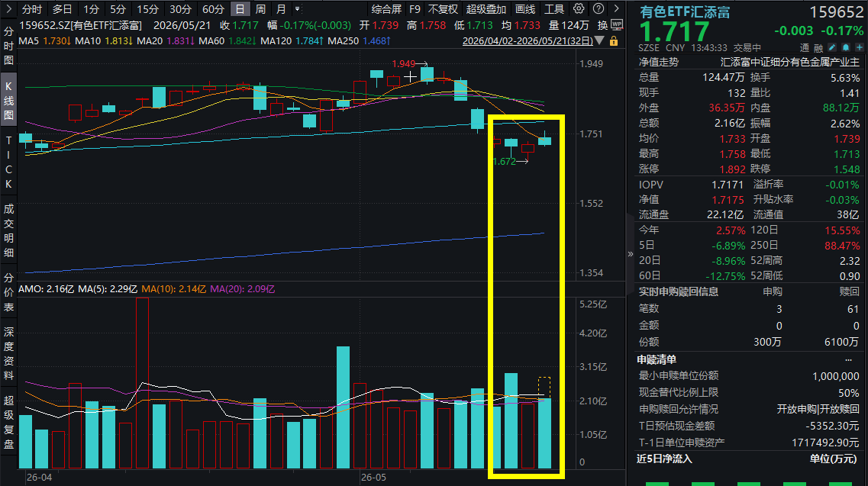Open the period dropdown arrow after 月
The image size is (868, 486).
[x=297, y=9]
